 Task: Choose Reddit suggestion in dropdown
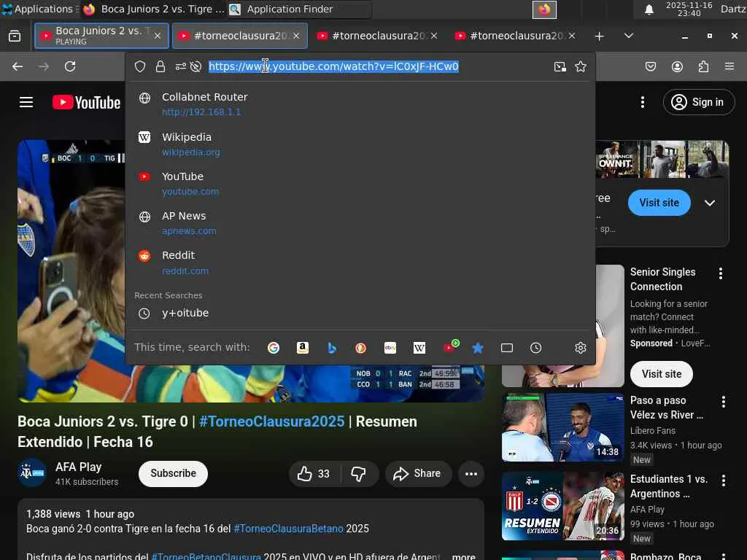point(360,262)
